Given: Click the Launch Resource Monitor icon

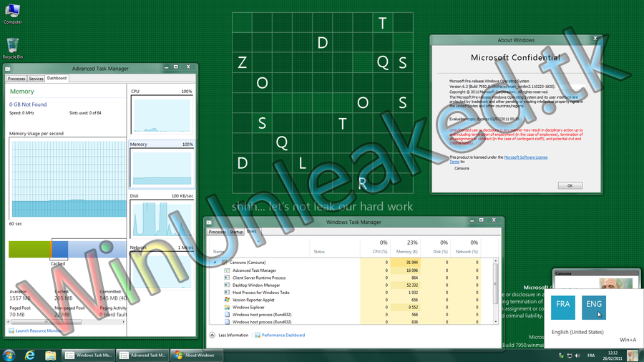Looking at the screenshot, I should coord(11,331).
